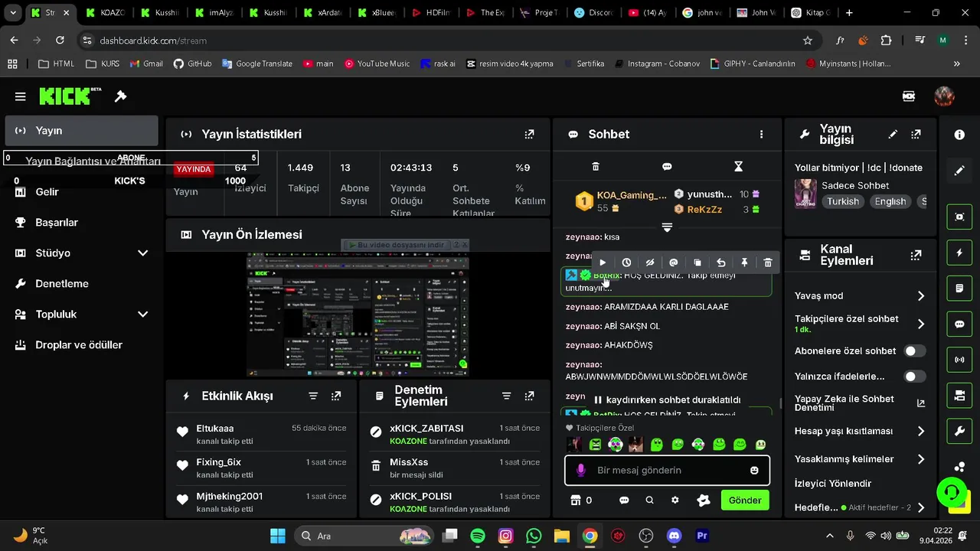
Task: Open WhatsApp from the Windows taskbar
Action: 534,536
